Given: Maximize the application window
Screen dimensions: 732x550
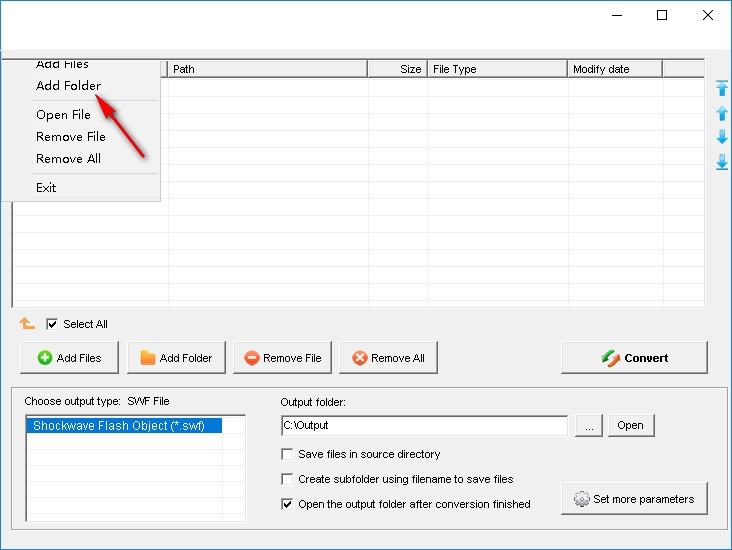Looking at the screenshot, I should [662, 15].
